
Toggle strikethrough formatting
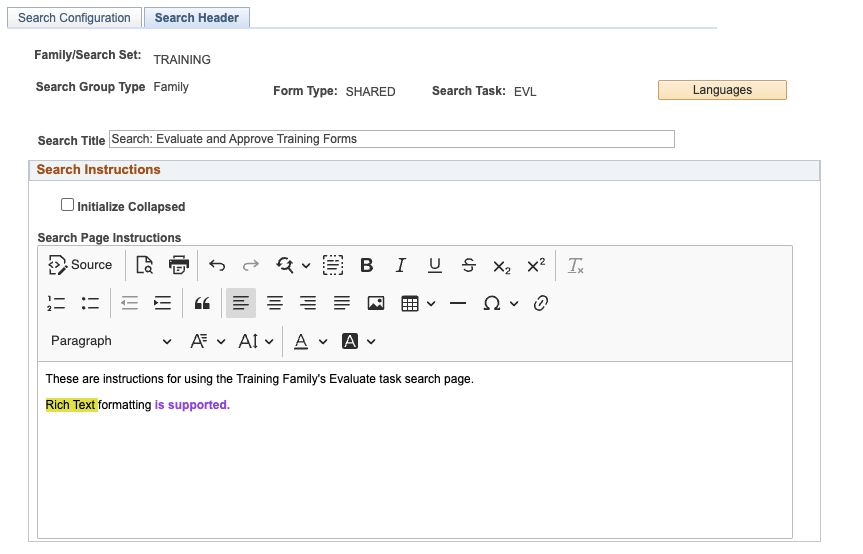[468, 265]
